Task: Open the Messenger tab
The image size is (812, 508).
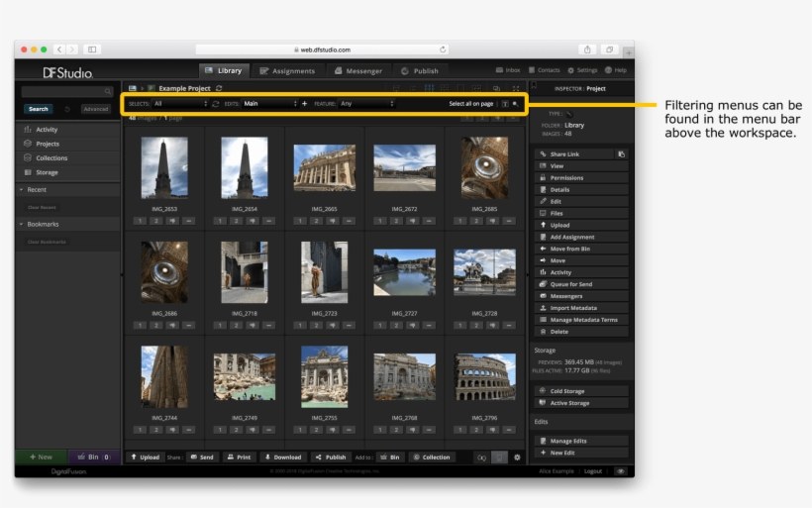Action: 358,71
